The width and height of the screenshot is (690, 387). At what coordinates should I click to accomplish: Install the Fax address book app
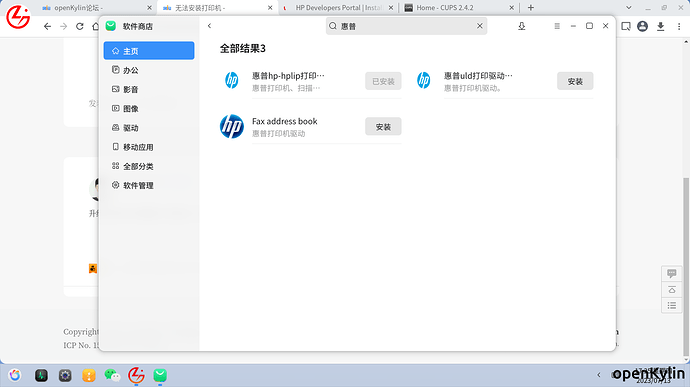tap(383, 126)
